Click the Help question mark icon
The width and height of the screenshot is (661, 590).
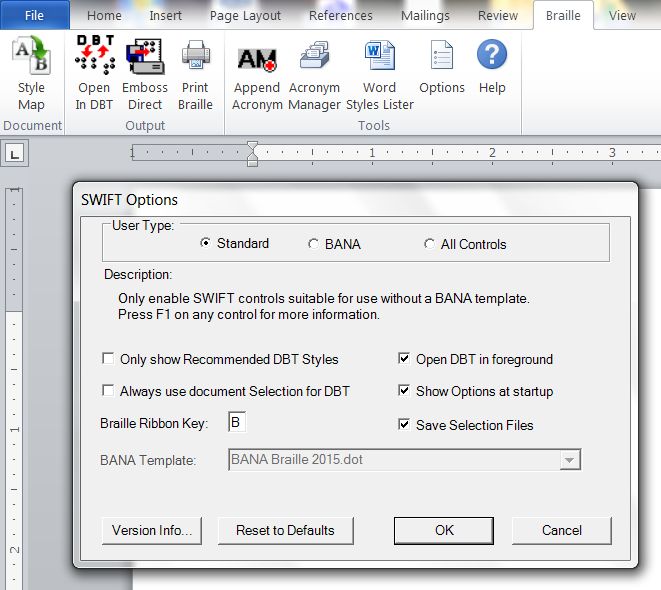coord(492,54)
